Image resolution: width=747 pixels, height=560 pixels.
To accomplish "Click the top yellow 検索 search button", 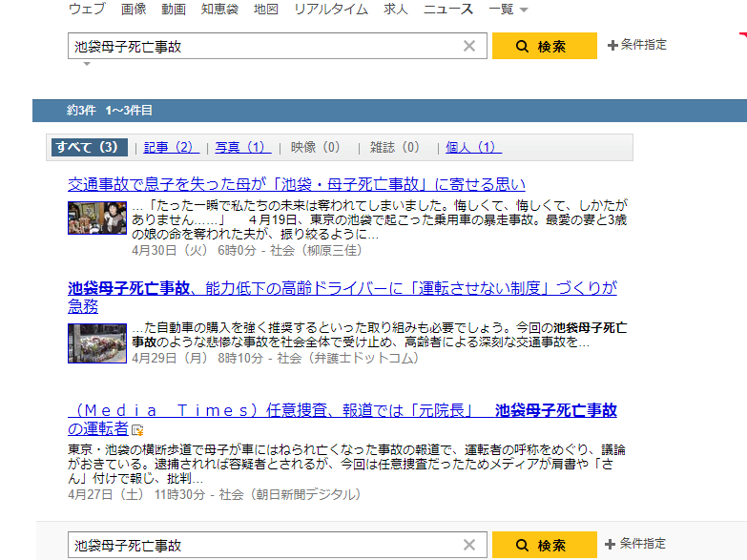I will [544, 46].
